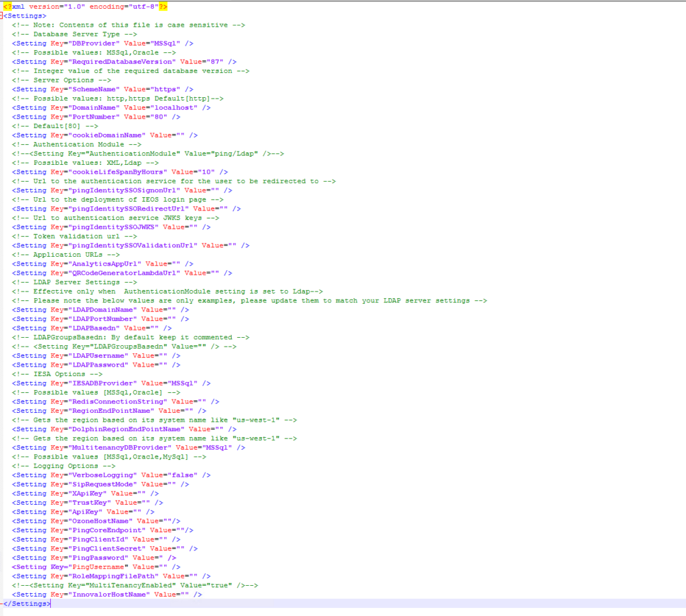
Task: Click the commented MultiTenancyEnabled setting line
Action: point(134,585)
